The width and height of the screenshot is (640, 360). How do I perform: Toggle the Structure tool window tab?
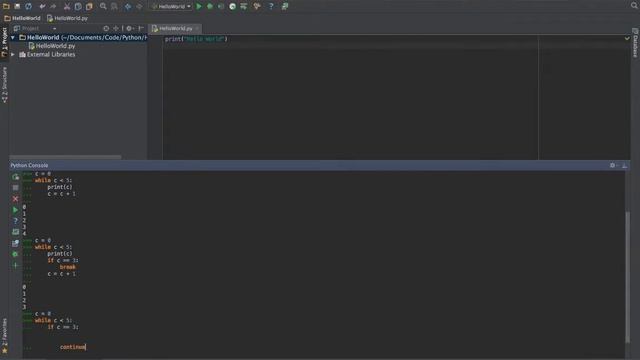pos(4,84)
